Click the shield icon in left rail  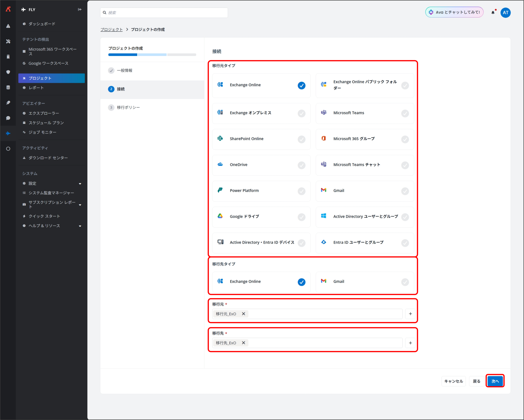tap(8, 72)
